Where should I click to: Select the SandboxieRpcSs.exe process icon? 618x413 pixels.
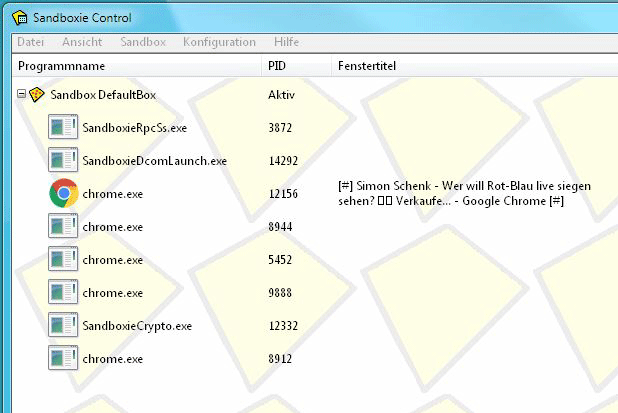point(63,127)
